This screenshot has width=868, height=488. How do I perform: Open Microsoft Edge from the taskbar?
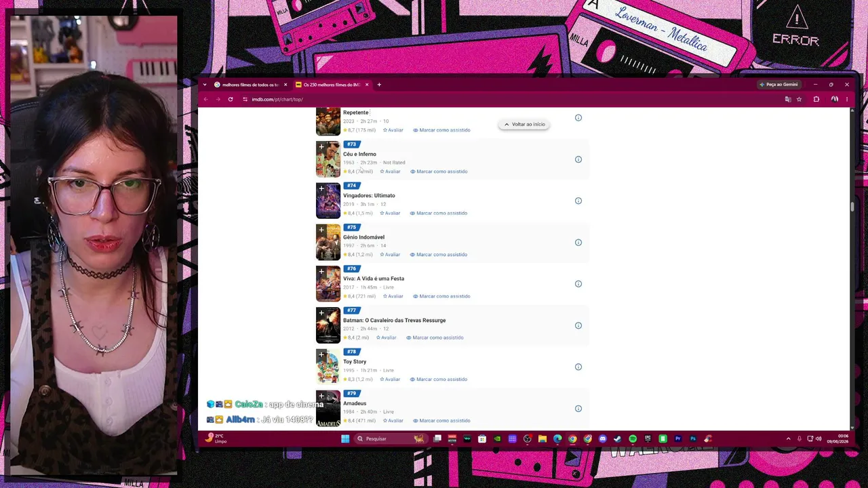[x=557, y=439]
